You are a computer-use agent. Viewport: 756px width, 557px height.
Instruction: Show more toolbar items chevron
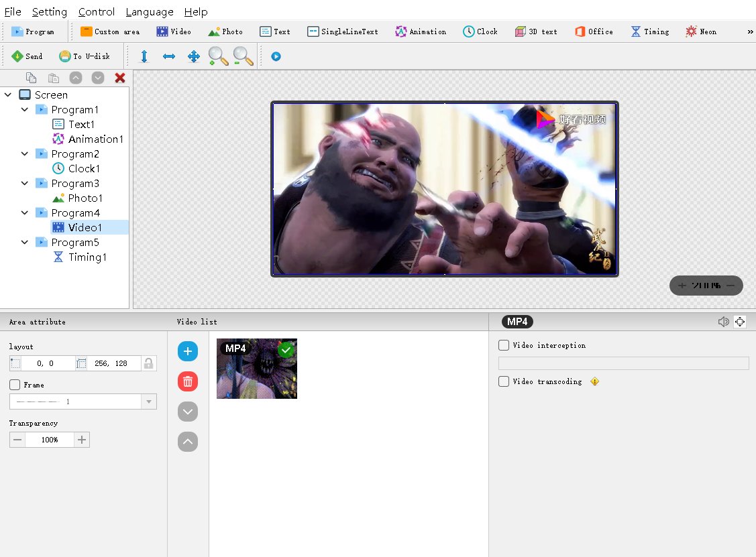click(750, 32)
